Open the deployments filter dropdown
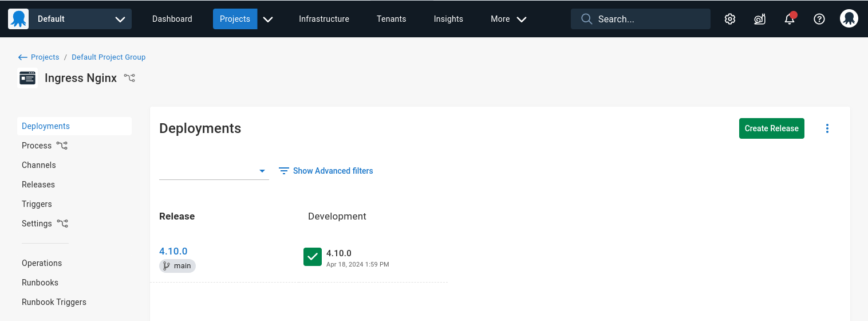 (214, 171)
